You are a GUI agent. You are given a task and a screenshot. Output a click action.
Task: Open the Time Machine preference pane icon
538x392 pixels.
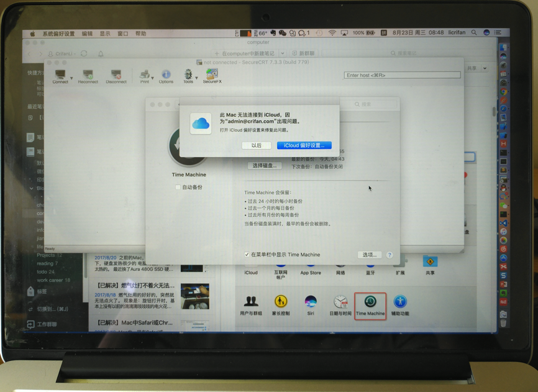coord(370,305)
